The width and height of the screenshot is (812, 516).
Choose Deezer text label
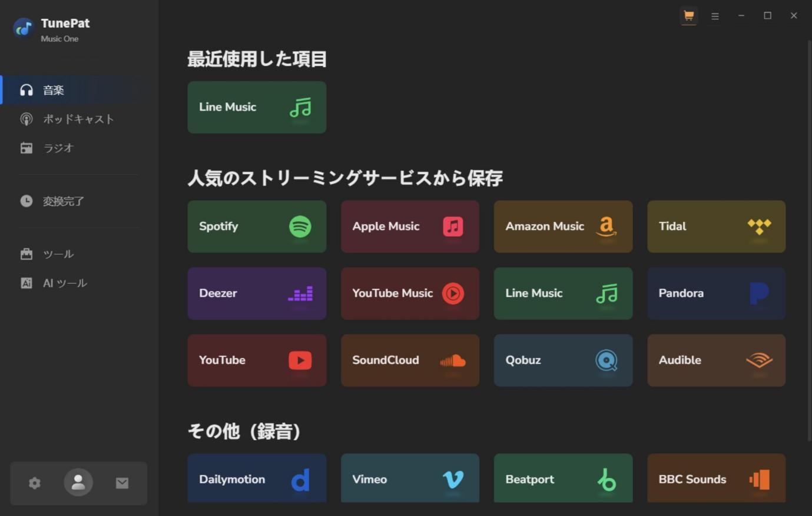pyautogui.click(x=218, y=293)
